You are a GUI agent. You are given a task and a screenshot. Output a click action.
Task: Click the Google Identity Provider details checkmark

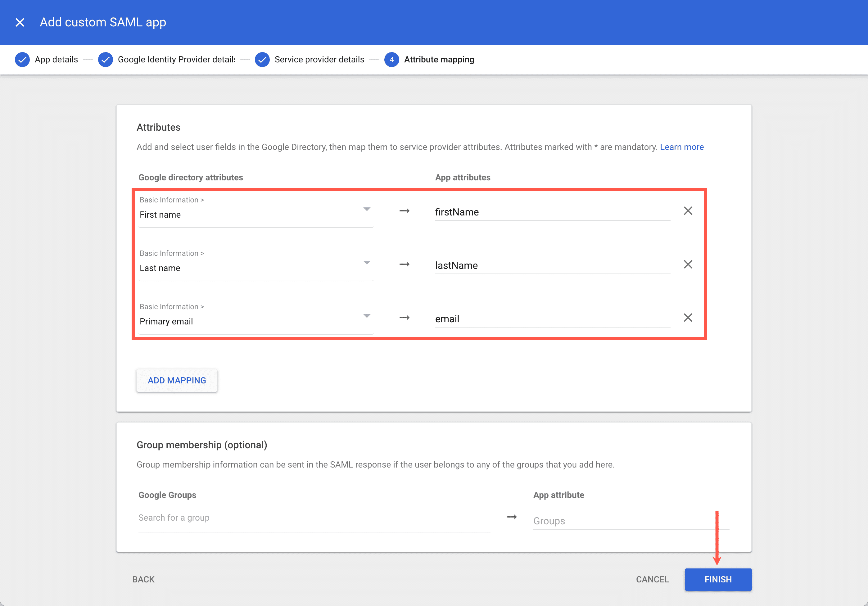click(106, 59)
